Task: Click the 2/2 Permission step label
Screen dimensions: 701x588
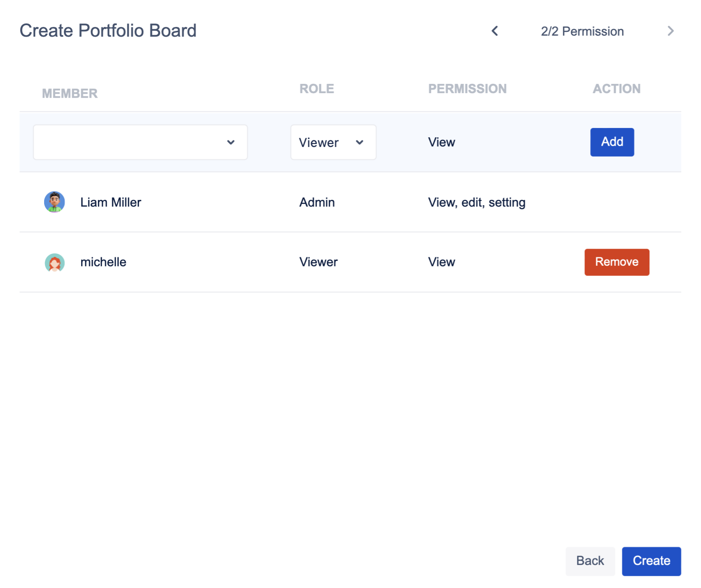Action: point(582,31)
